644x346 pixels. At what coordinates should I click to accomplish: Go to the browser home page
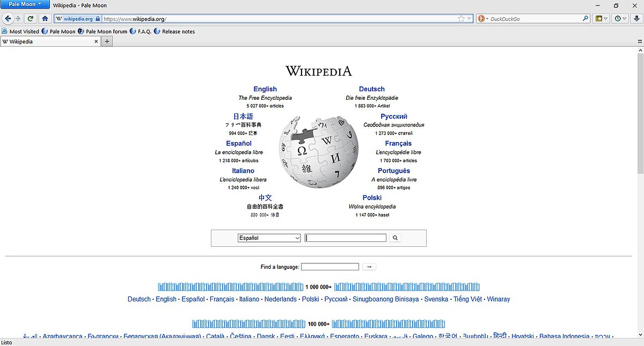pyautogui.click(x=45, y=18)
